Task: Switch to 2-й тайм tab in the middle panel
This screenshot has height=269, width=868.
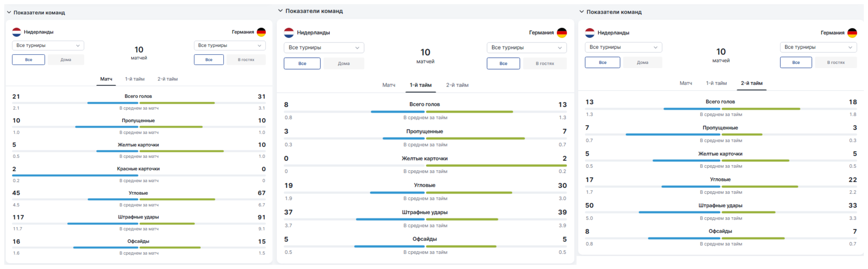Action: [457, 85]
